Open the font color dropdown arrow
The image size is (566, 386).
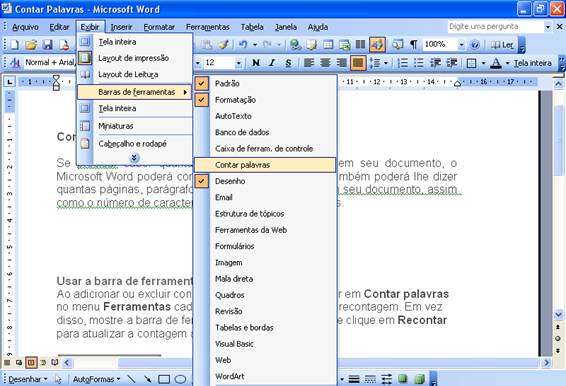pyautogui.click(x=507, y=63)
